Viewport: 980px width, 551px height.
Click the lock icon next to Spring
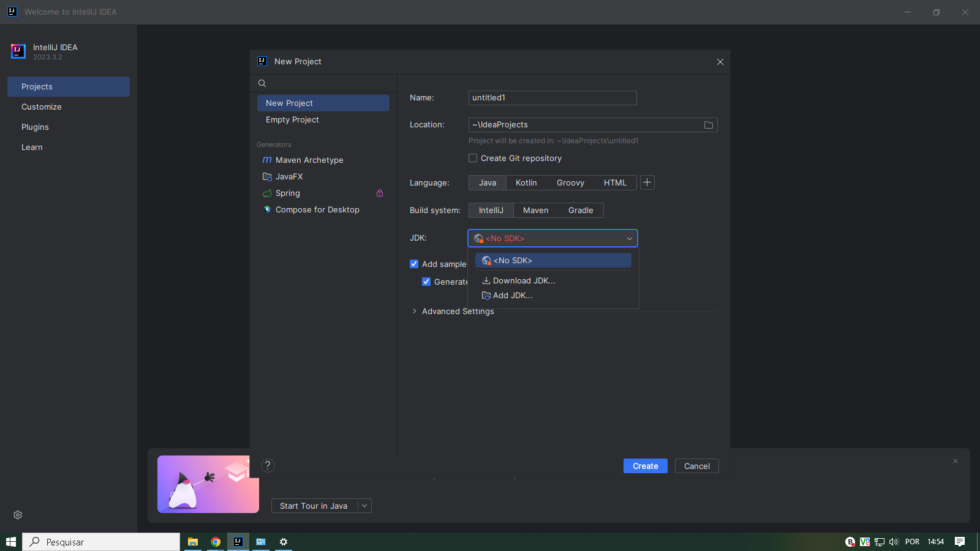point(380,193)
